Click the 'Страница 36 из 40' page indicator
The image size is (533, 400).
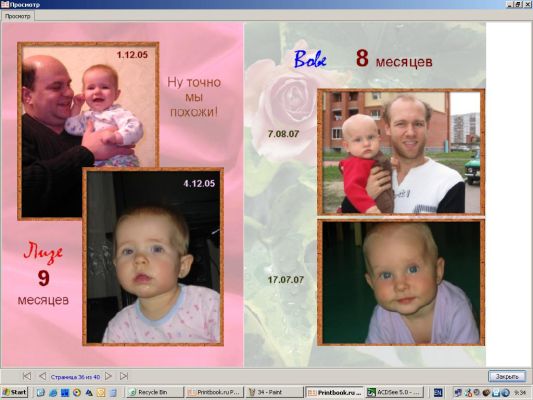click(x=75, y=377)
